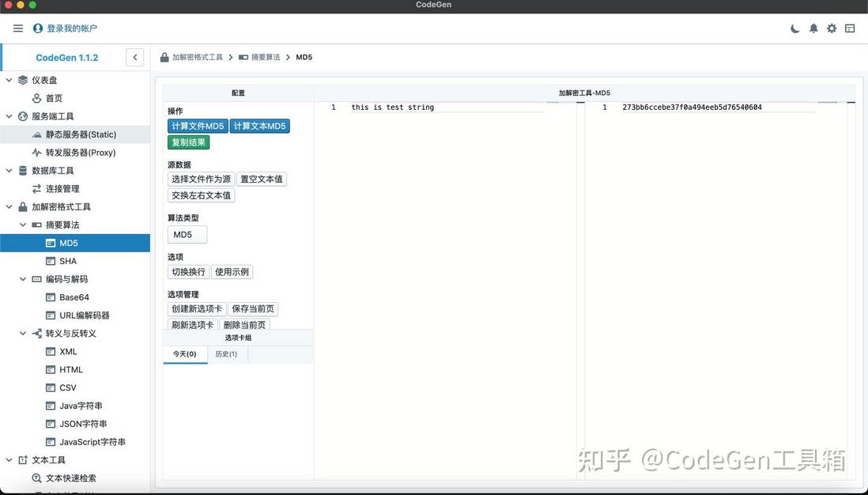Click the 摘要算法 icon in sidebar
Screen dimensions: 868x495
click(x=36, y=225)
